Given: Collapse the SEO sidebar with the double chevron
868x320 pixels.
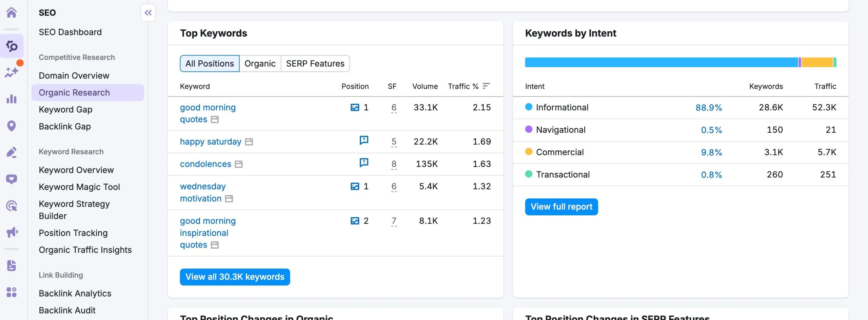Looking at the screenshot, I should [x=148, y=13].
